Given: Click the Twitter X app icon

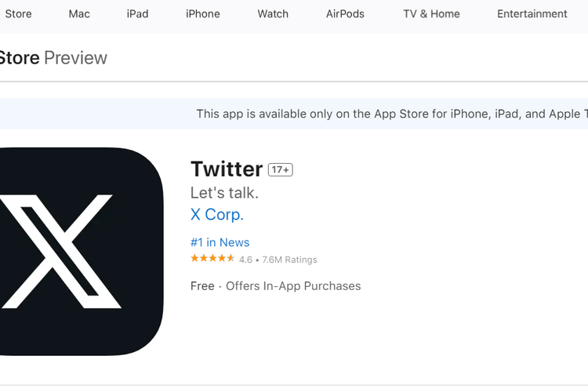Looking at the screenshot, I should click(x=78, y=251).
